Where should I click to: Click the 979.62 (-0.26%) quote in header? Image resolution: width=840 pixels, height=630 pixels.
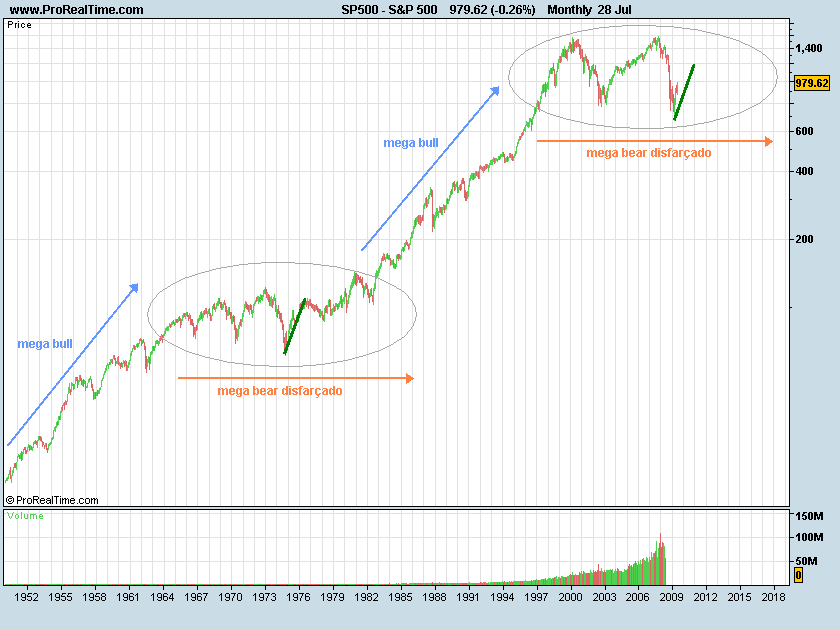492,10
